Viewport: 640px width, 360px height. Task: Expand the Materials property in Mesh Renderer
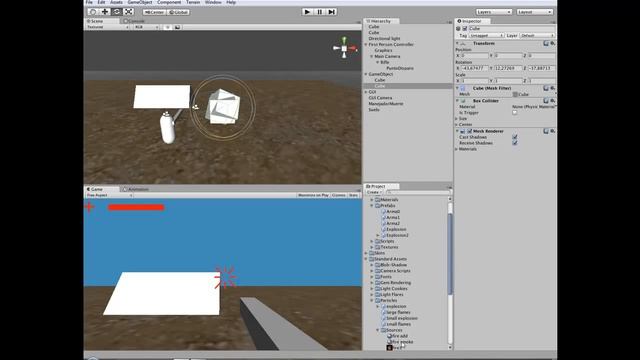[457, 149]
